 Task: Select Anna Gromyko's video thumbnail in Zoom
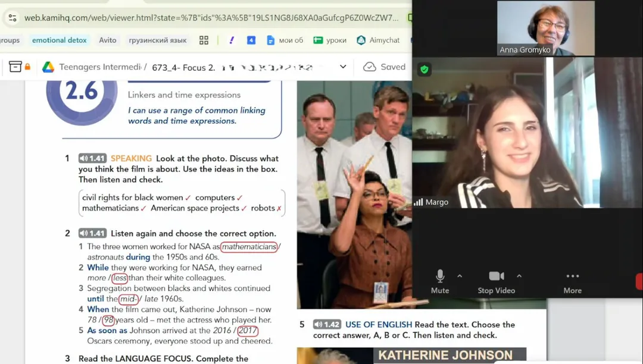click(x=545, y=29)
